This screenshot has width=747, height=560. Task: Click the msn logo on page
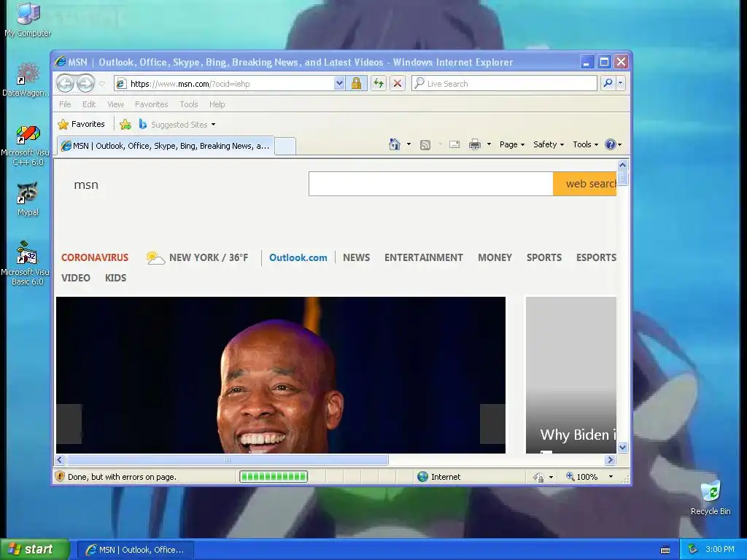point(86,184)
